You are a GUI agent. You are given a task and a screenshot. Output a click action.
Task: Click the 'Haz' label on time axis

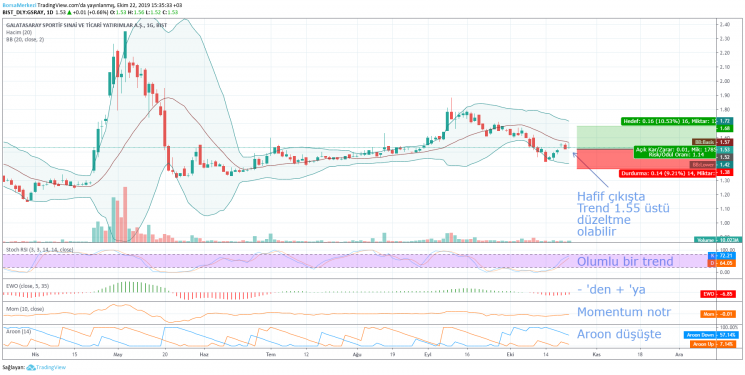click(204, 355)
